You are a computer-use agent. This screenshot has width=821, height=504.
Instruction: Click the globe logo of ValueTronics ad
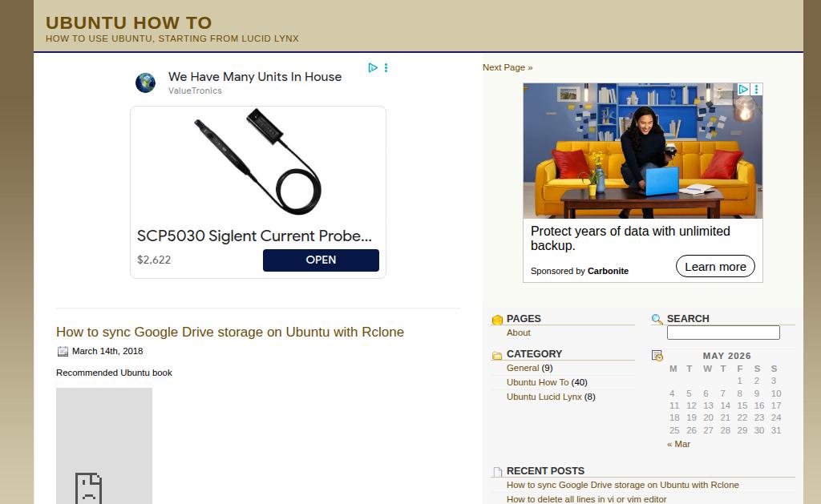(x=146, y=83)
